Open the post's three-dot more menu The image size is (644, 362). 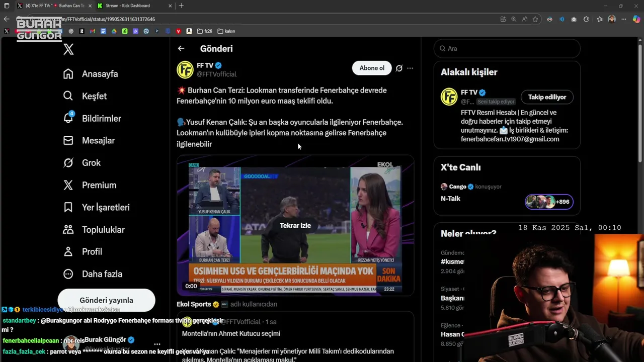410,68
